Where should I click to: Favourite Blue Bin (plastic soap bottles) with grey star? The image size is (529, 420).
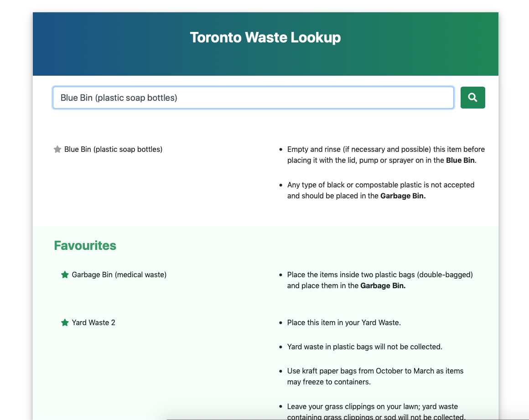[x=57, y=149]
